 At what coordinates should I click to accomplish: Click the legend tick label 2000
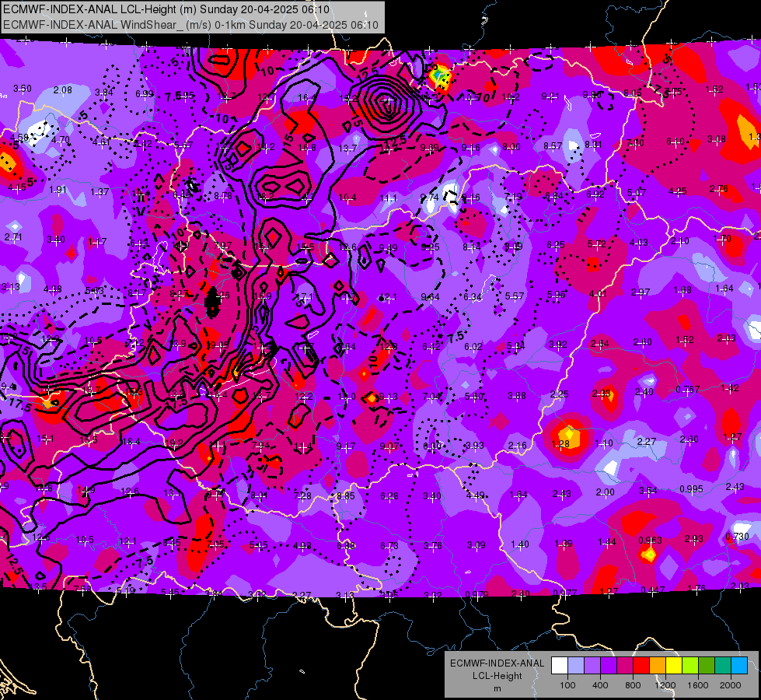[x=730, y=685]
